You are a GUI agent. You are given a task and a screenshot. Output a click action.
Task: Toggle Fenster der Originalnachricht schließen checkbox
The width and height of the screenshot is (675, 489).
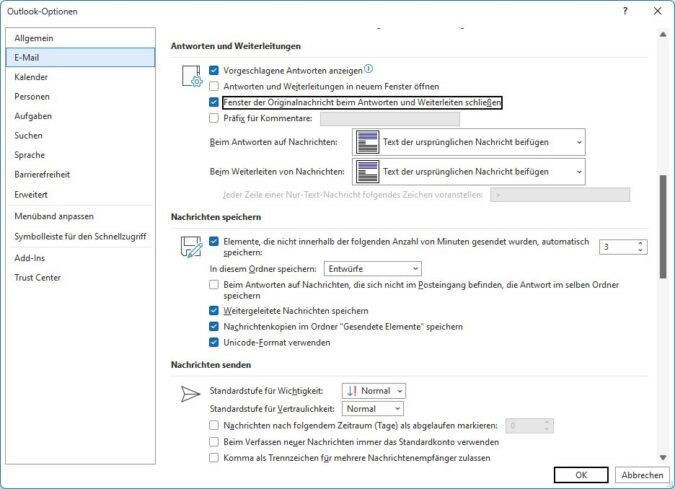click(x=214, y=102)
